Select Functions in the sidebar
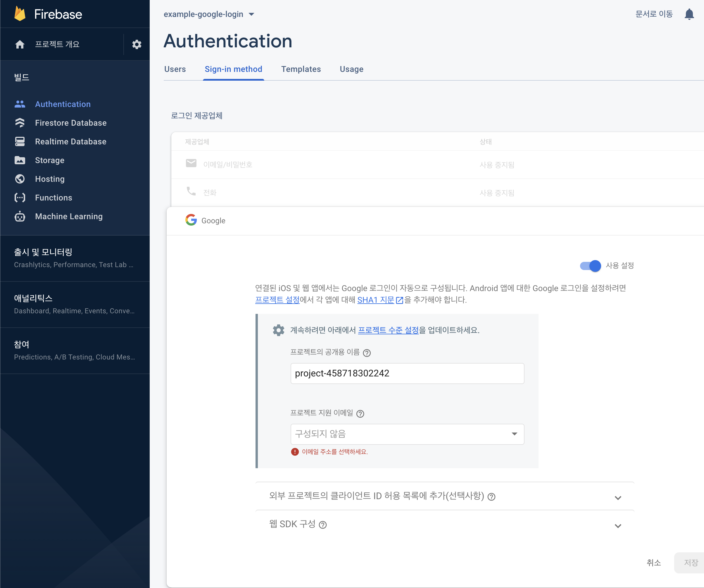 [x=53, y=198]
